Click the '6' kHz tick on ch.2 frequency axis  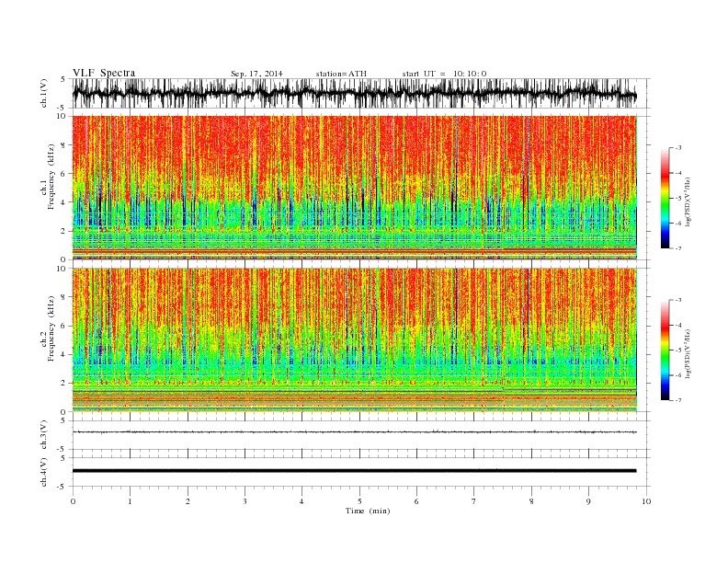pyautogui.click(x=64, y=326)
